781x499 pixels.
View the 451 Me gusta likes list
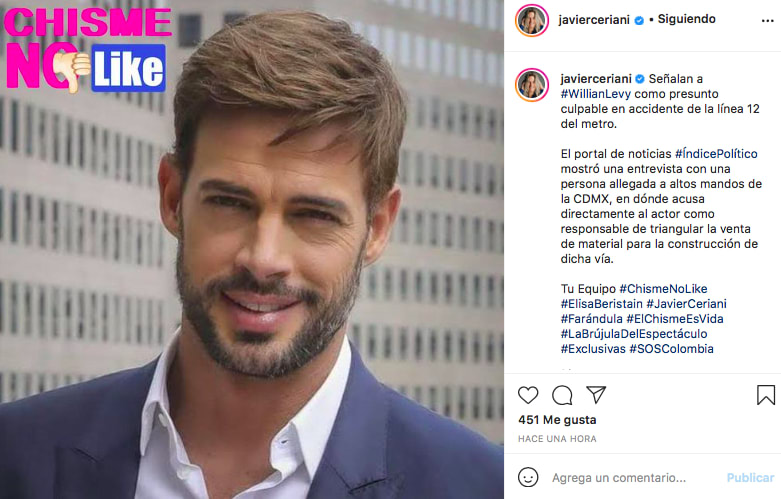pos(557,420)
